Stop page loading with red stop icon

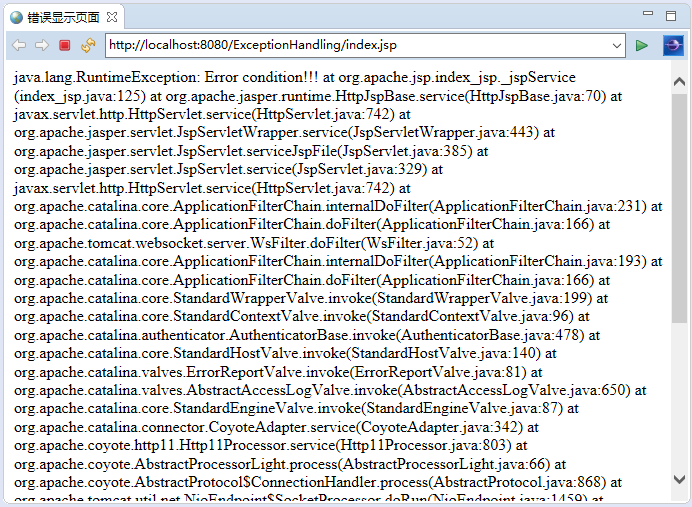(x=65, y=45)
